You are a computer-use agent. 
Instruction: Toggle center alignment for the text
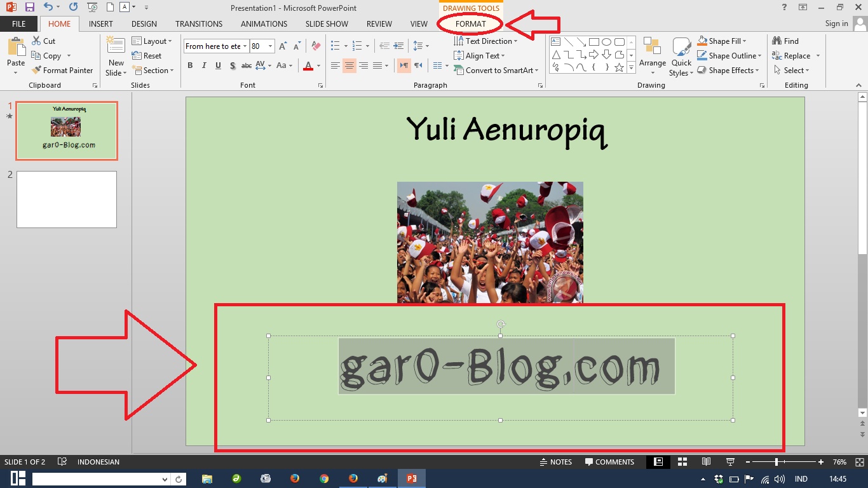point(349,65)
